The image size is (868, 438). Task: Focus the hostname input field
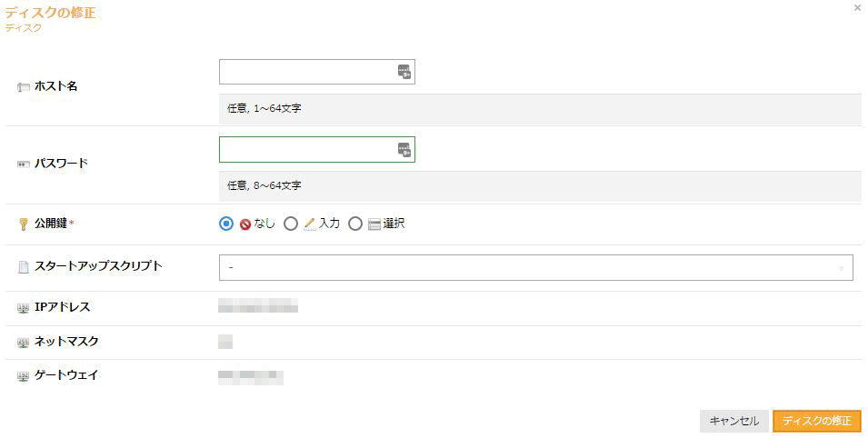click(x=316, y=72)
